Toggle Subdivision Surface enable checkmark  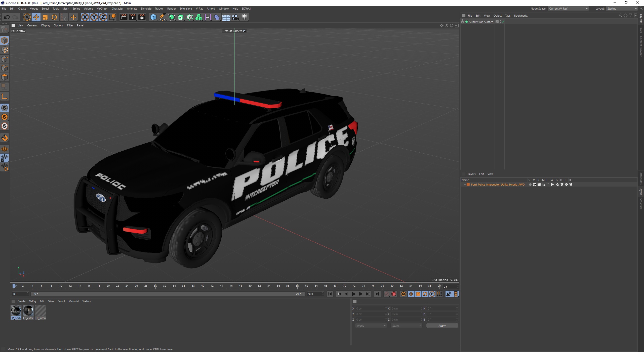click(x=503, y=22)
